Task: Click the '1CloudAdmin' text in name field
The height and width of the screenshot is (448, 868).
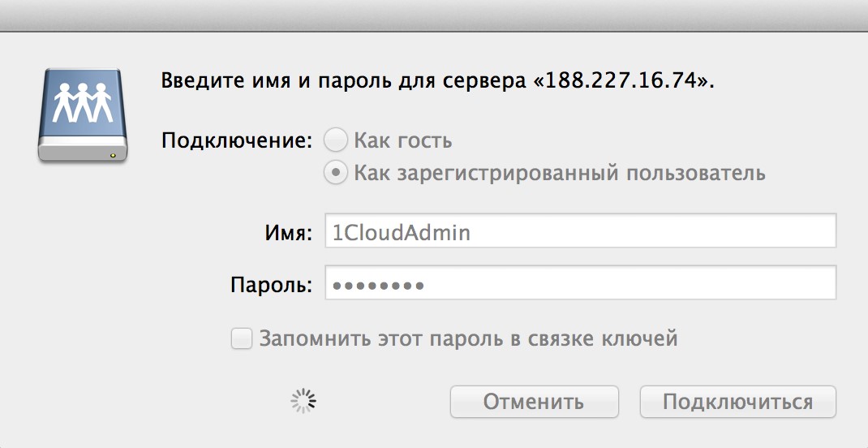Action: [x=402, y=233]
